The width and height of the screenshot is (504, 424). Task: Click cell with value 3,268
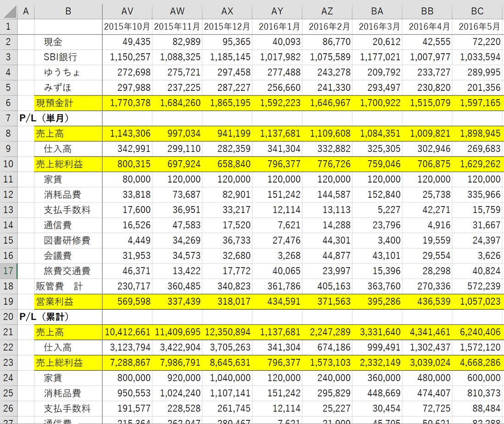(277, 255)
